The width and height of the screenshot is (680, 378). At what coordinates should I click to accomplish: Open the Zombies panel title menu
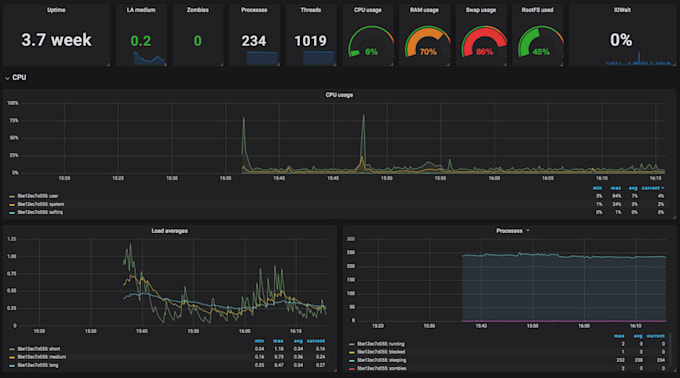click(x=198, y=10)
